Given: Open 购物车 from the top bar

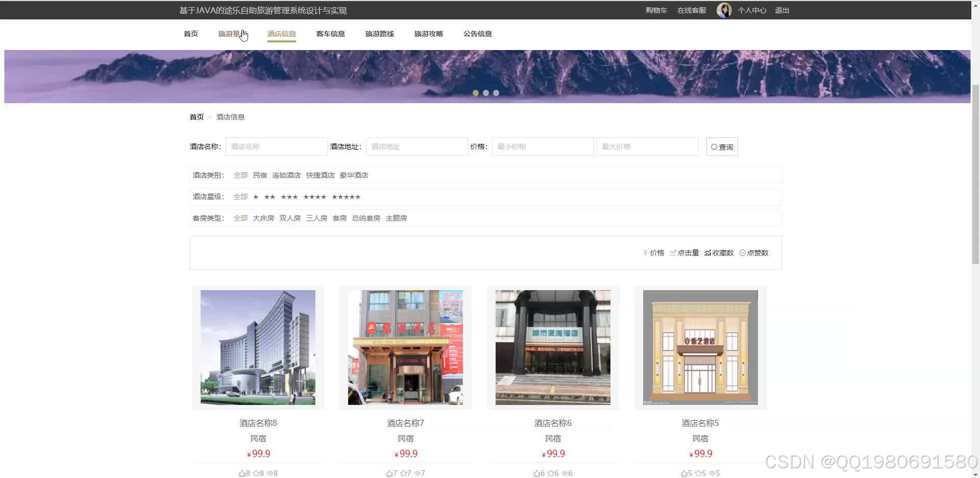Looking at the screenshot, I should click(x=656, y=10).
